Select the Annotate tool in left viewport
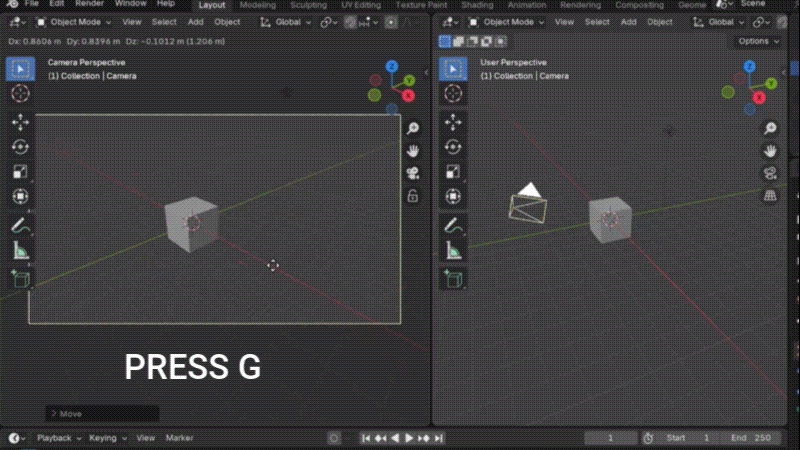Screen dimensions: 800x450 [x=20, y=226]
